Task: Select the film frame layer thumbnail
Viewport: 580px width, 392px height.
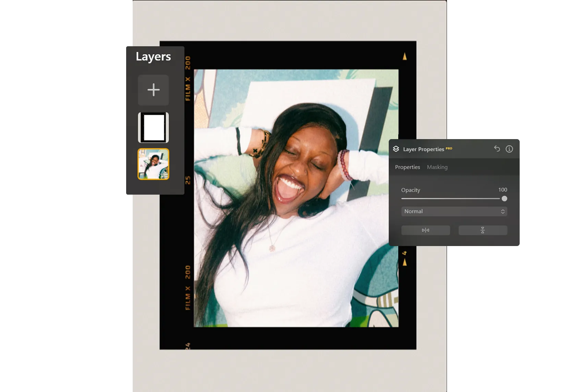Action: tap(153, 127)
